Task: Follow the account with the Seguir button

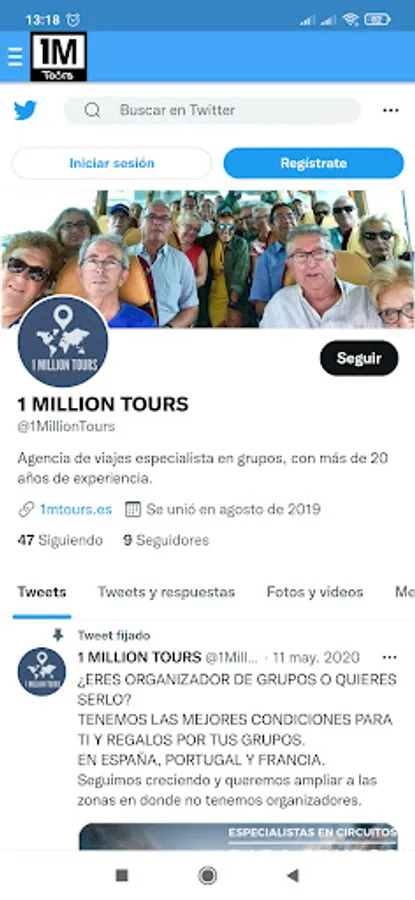Action: point(359,358)
